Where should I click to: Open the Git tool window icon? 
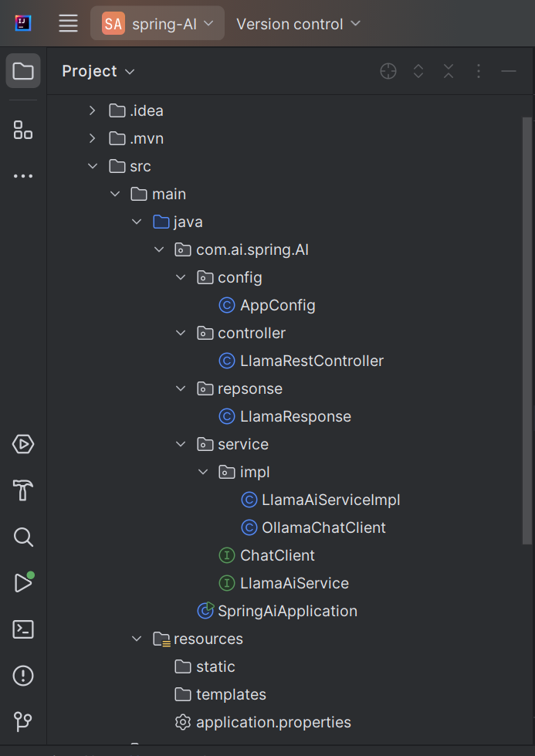pyautogui.click(x=22, y=722)
